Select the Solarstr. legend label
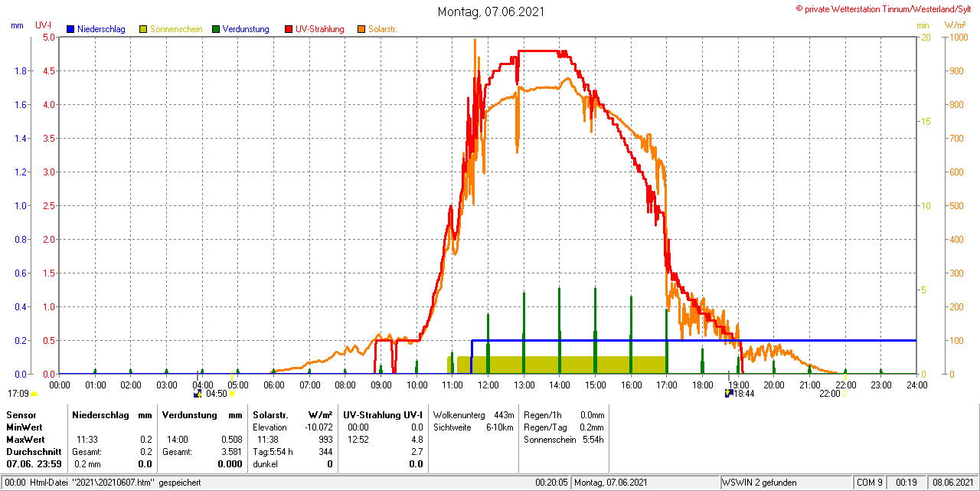 [382, 29]
